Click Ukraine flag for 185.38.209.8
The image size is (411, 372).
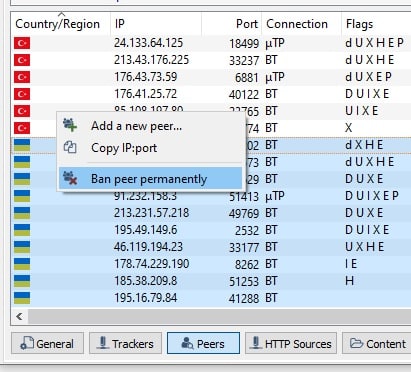(22, 281)
